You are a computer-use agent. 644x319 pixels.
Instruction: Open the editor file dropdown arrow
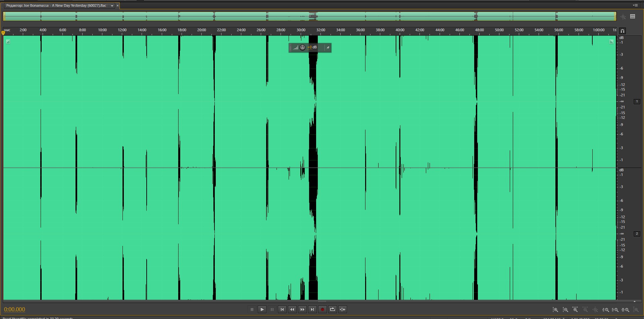point(112,6)
